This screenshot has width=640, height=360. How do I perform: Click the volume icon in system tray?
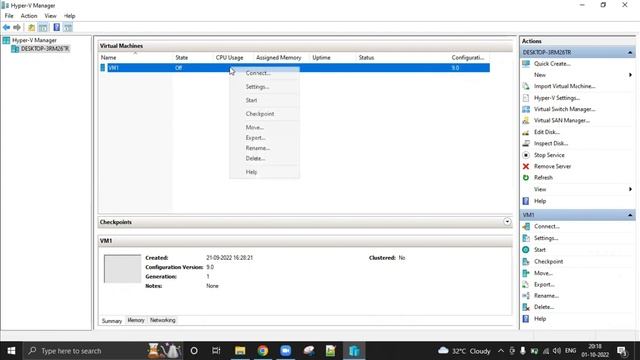pos(557,351)
